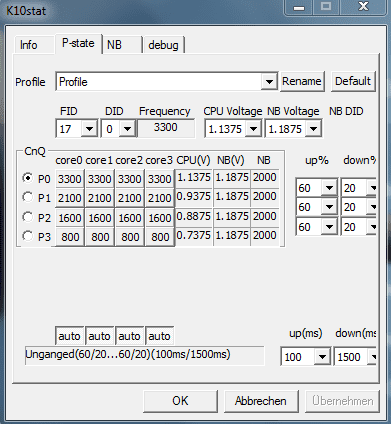Click core0 P1 2100 button
Image resolution: width=391 pixels, height=424 pixels.
(x=70, y=198)
